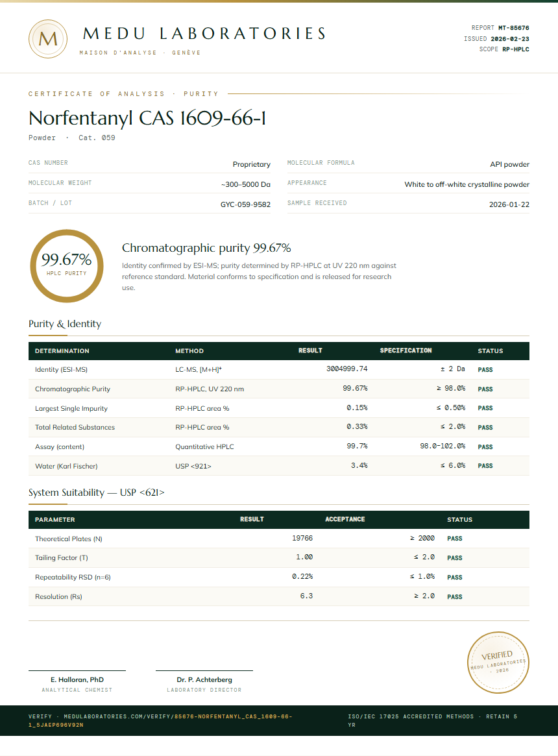Click the DETERMINATION column header
Screen dimensions: 558x756
62,351
